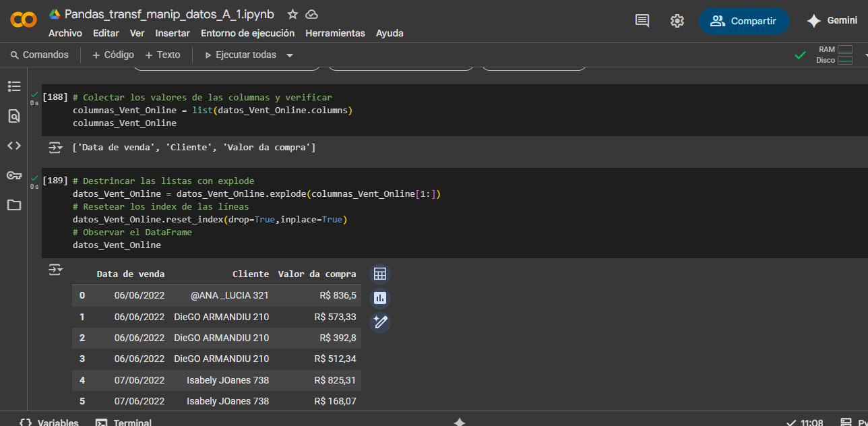Click the 'DieGO ARMANDIU 210' cell in row 1

pyautogui.click(x=222, y=317)
